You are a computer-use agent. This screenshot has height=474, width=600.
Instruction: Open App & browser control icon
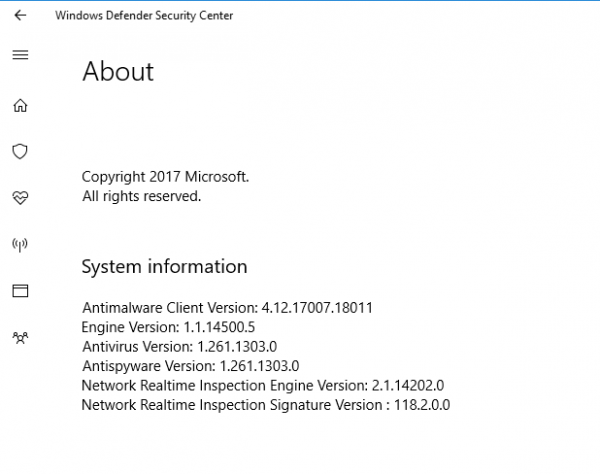(x=20, y=291)
